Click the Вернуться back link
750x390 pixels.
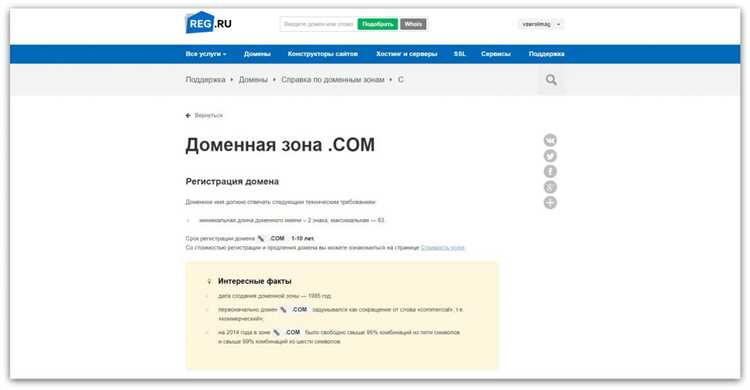tap(204, 115)
